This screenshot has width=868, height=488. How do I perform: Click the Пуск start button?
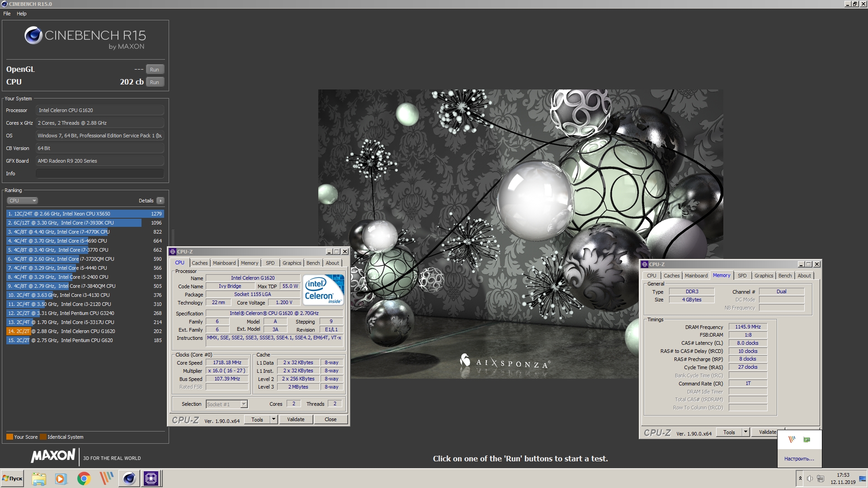pos(12,479)
